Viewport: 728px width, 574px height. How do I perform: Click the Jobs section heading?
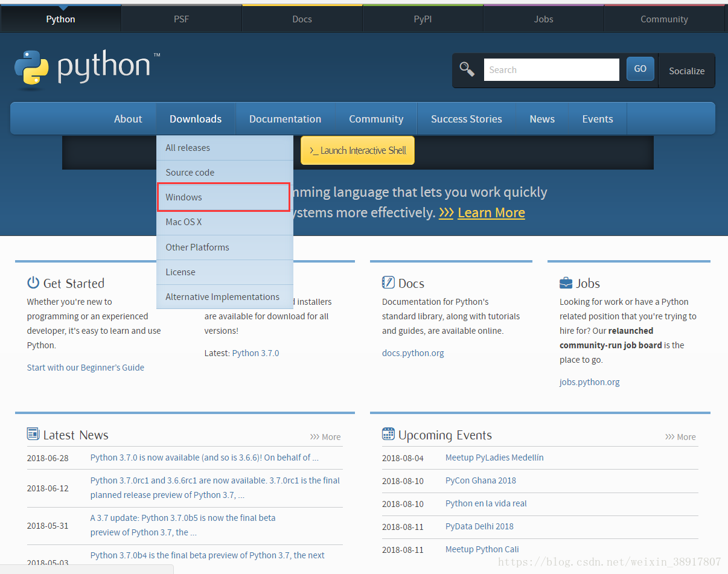pos(588,283)
